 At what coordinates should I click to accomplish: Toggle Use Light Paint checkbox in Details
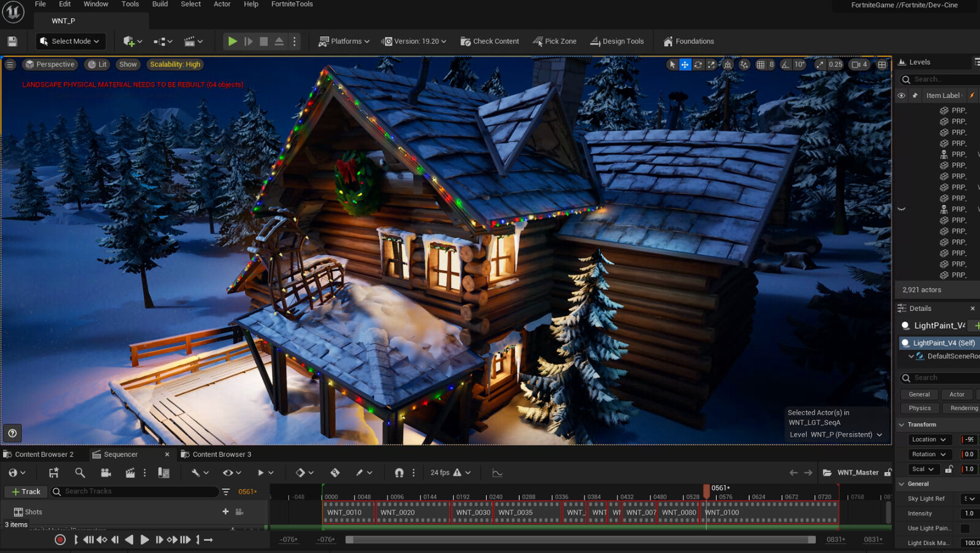[x=965, y=529]
